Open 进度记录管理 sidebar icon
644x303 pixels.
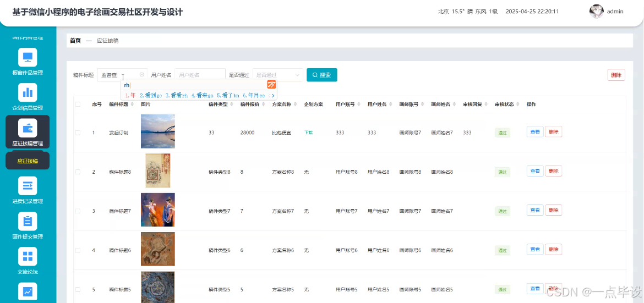(28, 185)
